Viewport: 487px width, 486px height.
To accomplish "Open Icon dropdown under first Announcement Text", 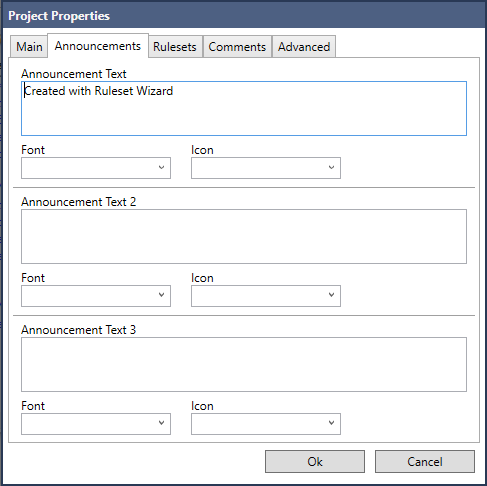I will (x=266, y=168).
